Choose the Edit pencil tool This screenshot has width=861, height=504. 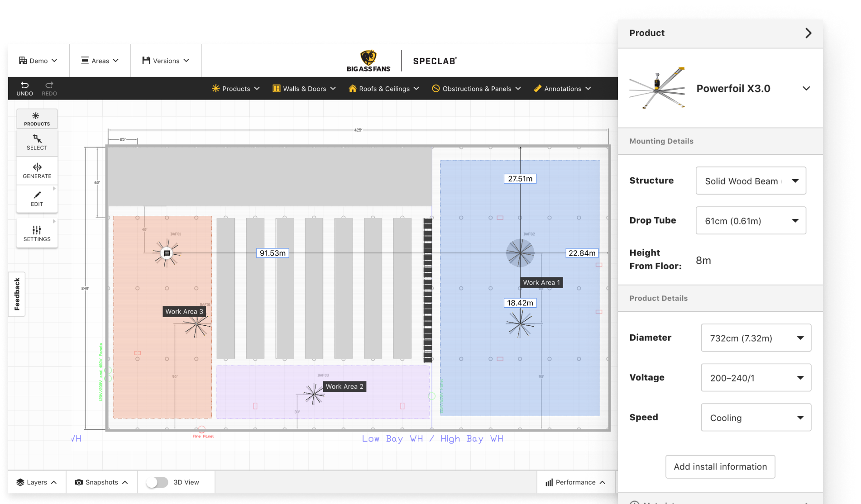(x=37, y=199)
